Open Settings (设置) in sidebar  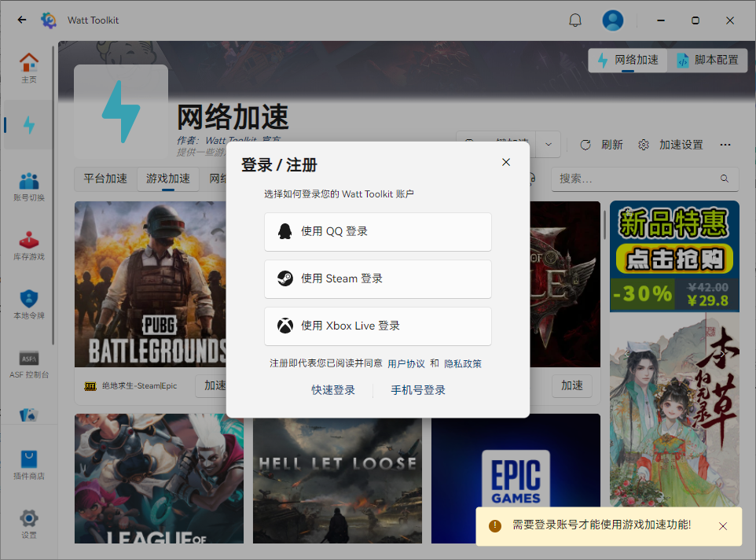[29, 523]
